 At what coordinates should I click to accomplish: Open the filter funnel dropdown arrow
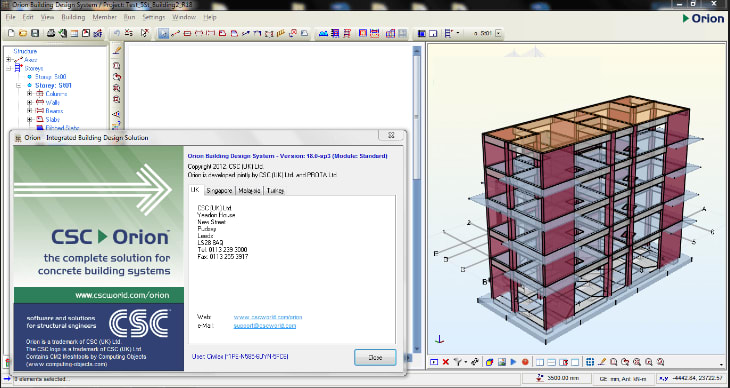pyautogui.click(x=466, y=362)
